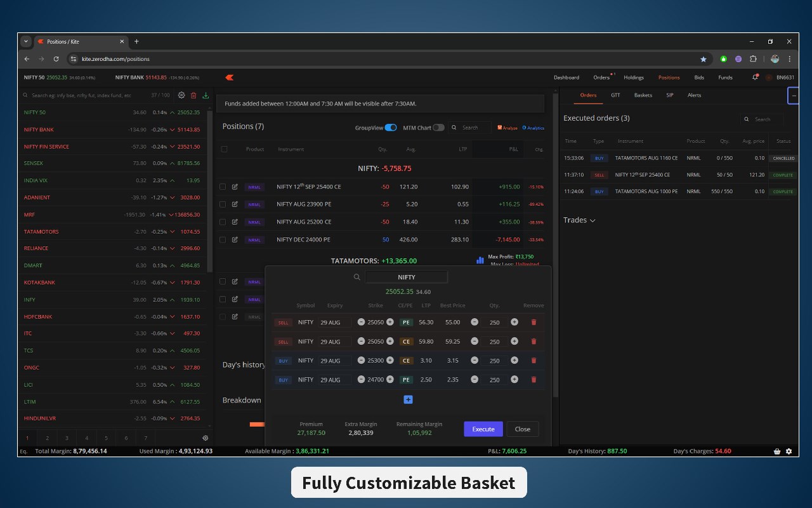This screenshot has height=508, width=812.
Task: Delete the SELL 25050 PE basket row
Action: point(534,323)
